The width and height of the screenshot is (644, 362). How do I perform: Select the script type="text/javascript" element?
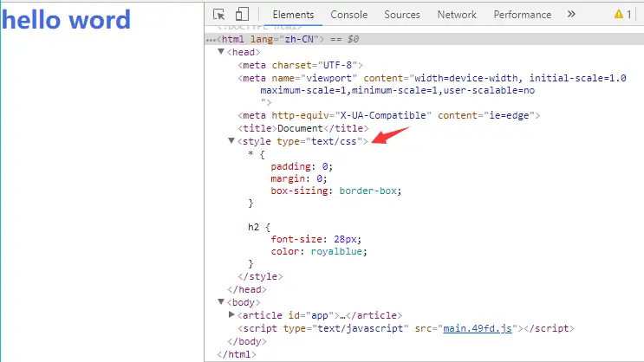(406, 328)
